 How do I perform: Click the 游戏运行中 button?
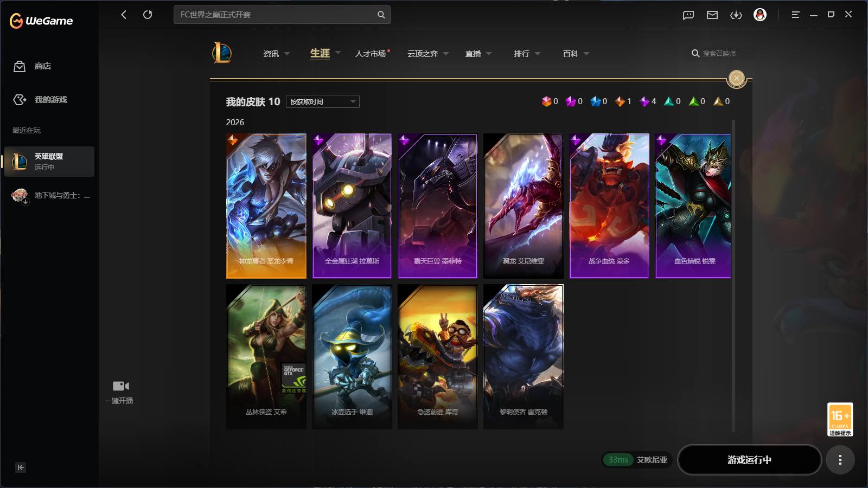pos(749,460)
